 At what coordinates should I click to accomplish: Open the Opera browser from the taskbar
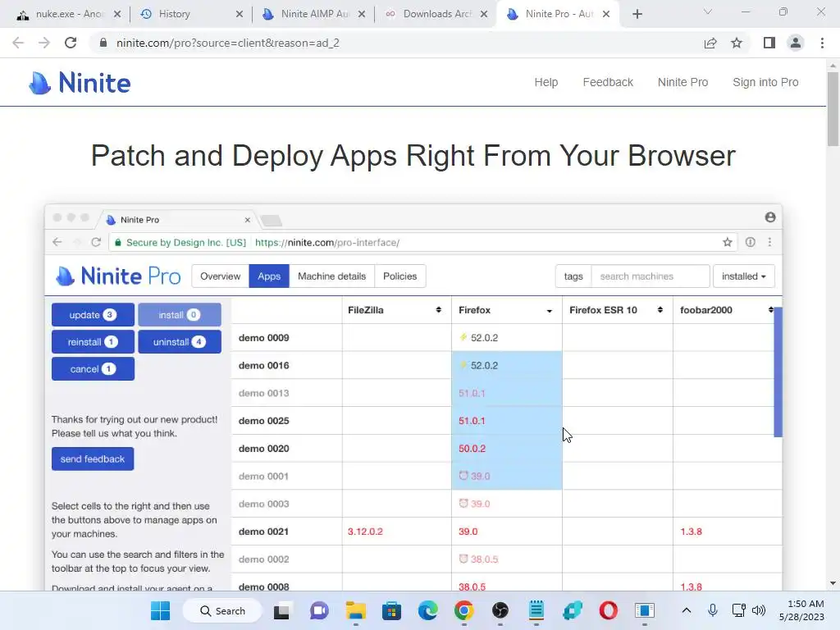tap(609, 610)
